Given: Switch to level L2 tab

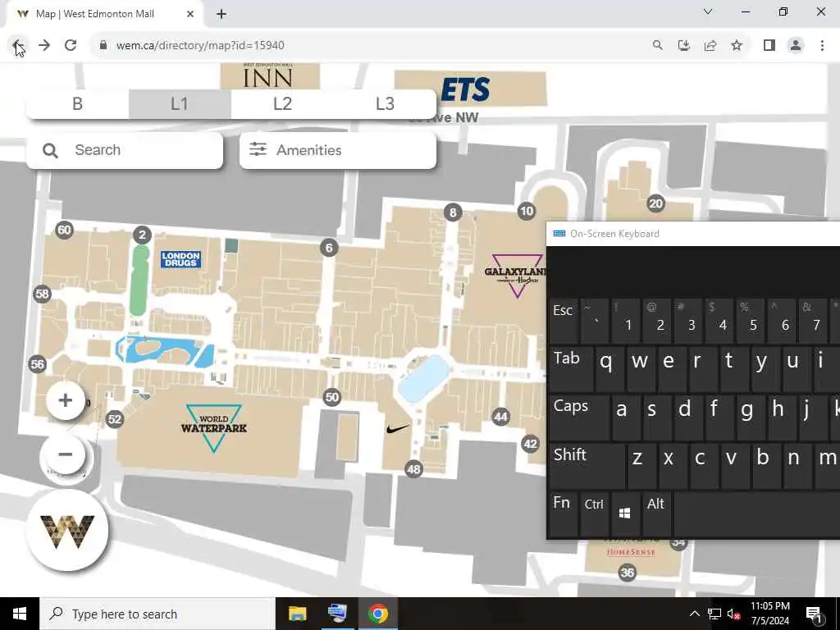Looking at the screenshot, I should (282, 104).
